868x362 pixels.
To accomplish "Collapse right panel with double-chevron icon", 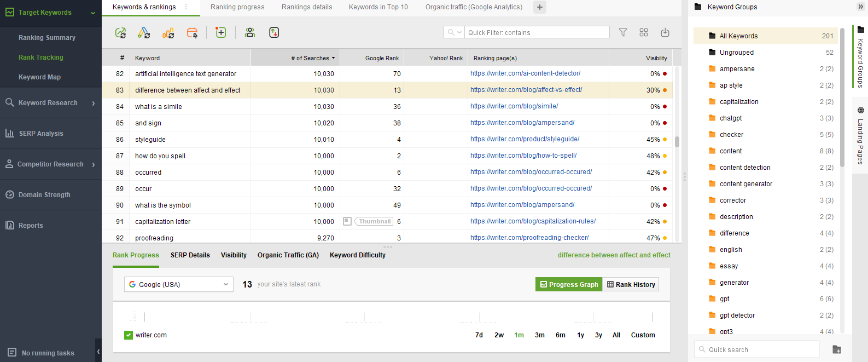I will point(860,7).
